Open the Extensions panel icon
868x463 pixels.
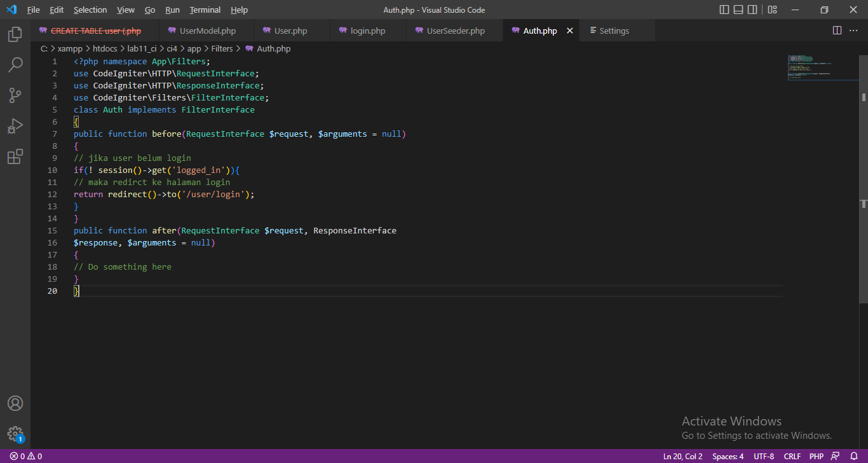click(15, 156)
